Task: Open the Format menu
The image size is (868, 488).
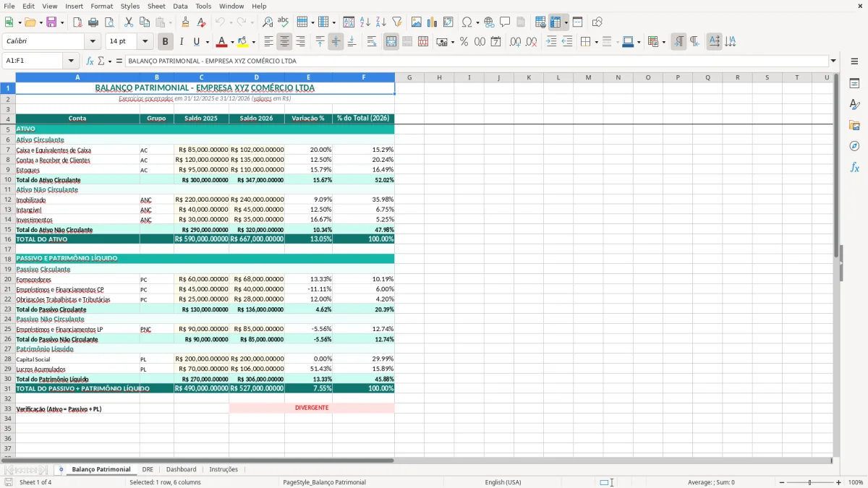Action: (101, 6)
